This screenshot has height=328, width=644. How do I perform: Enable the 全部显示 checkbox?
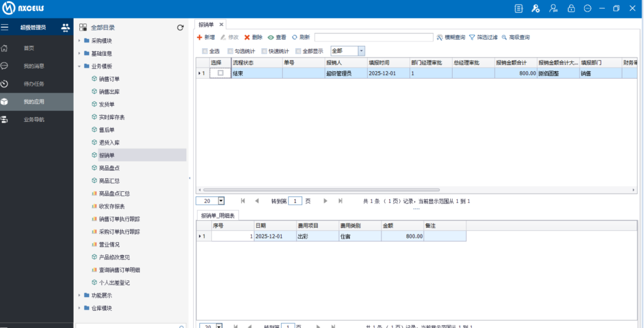pos(298,51)
